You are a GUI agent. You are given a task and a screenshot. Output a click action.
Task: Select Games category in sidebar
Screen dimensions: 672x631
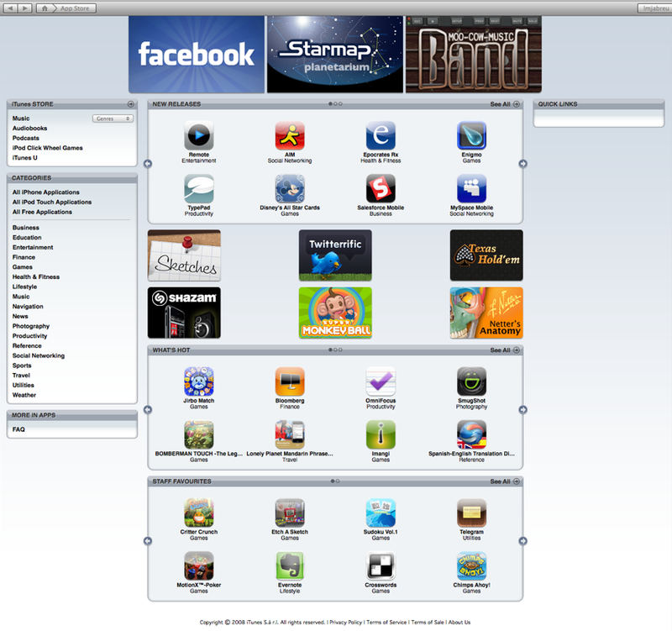pos(23,267)
